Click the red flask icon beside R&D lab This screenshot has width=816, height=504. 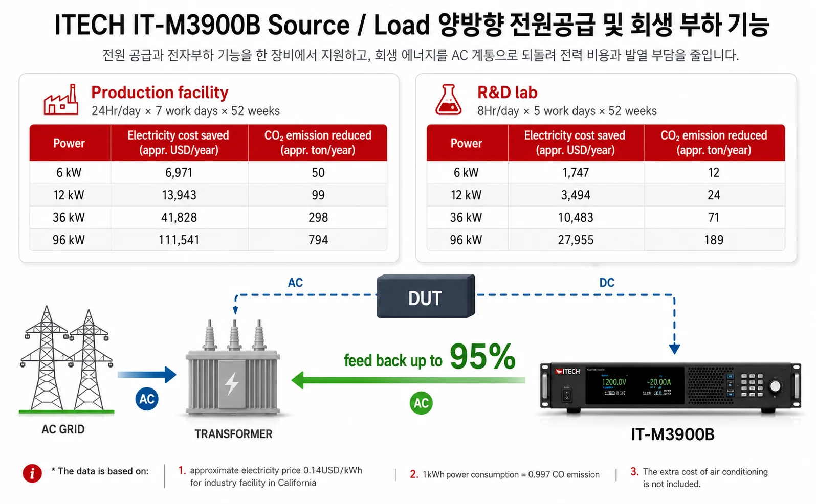click(x=448, y=100)
